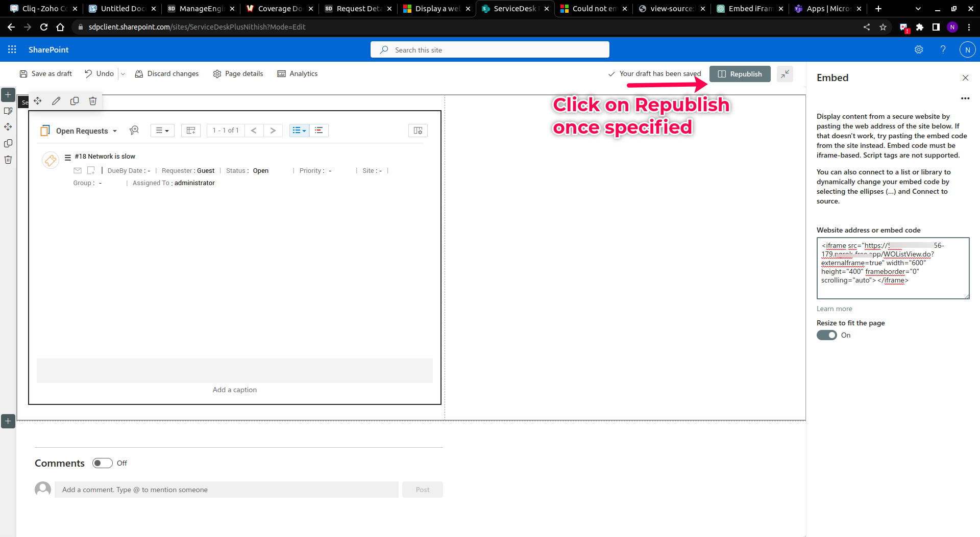
Task: Click the Republish button
Action: pos(740,74)
